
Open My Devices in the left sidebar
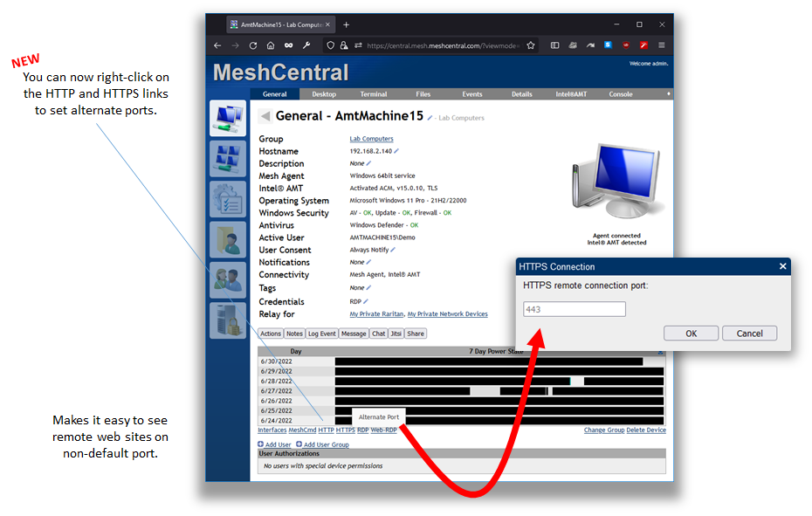(228, 118)
